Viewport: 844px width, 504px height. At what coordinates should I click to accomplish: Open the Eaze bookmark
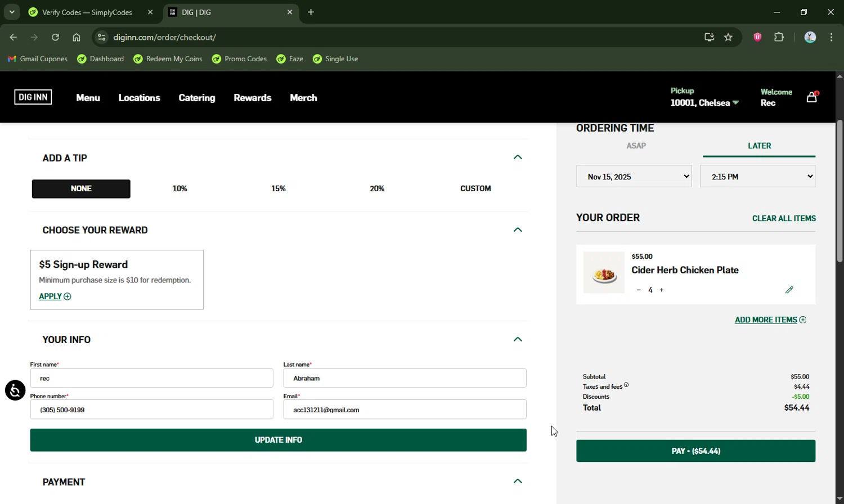pyautogui.click(x=290, y=58)
